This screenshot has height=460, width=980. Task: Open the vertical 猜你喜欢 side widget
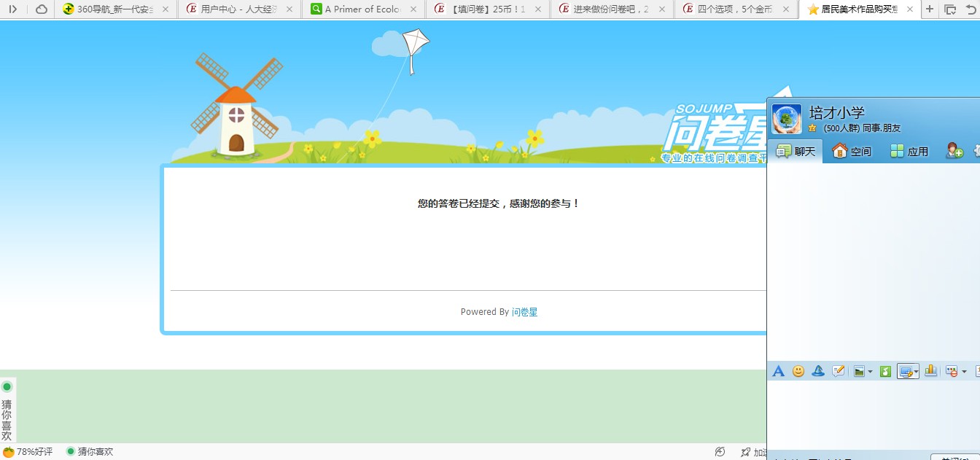coord(7,410)
